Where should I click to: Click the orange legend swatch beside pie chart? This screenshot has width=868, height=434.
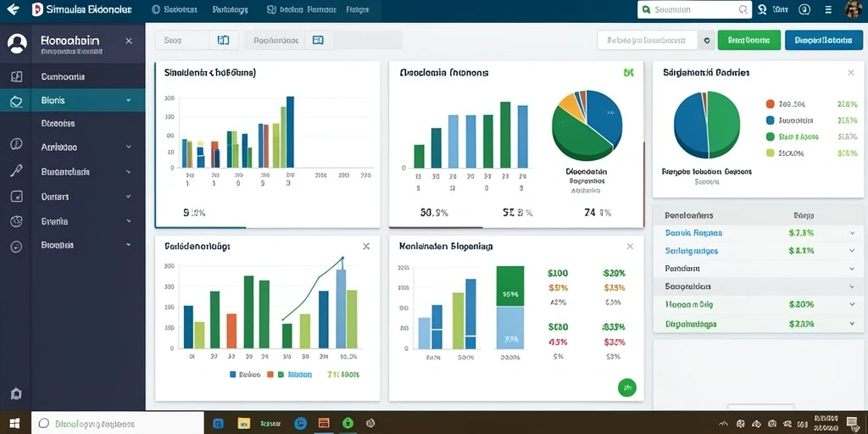[770, 103]
